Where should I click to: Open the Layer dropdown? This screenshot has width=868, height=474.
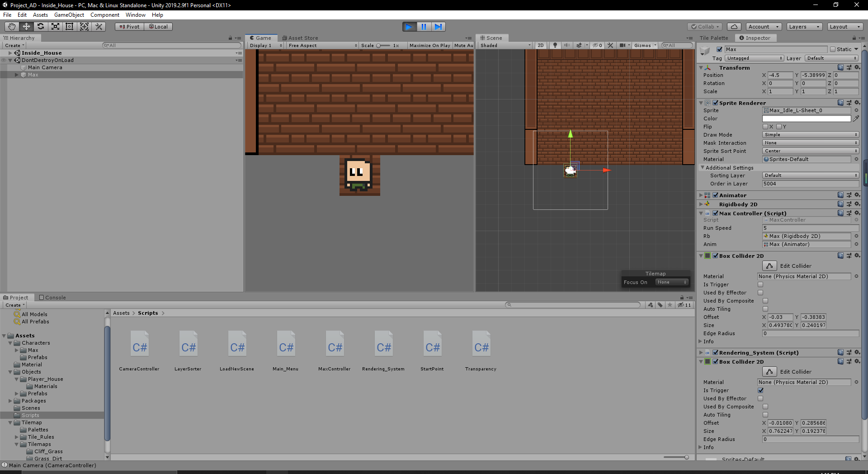[831, 58]
